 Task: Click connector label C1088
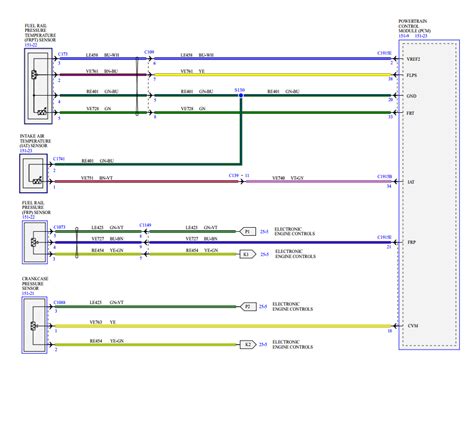coord(59,302)
